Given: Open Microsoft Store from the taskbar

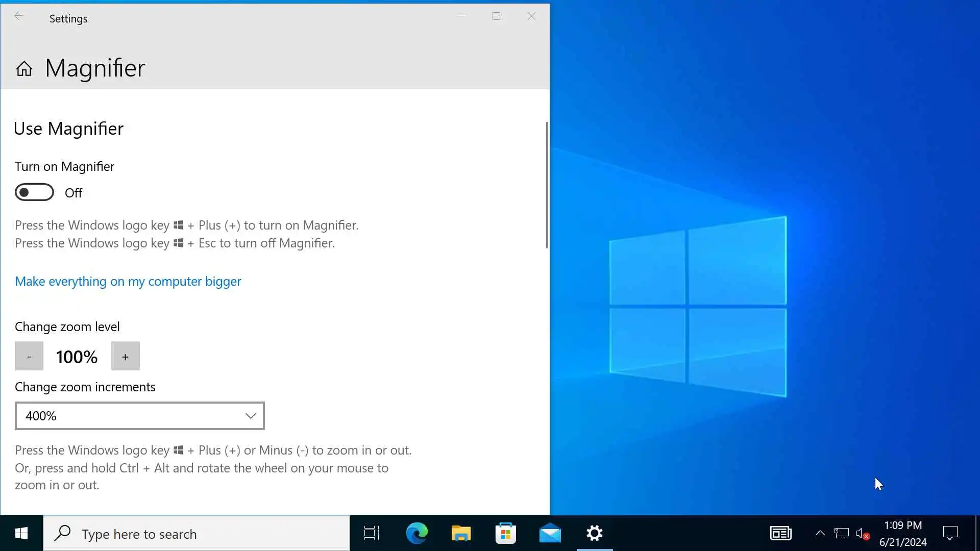Looking at the screenshot, I should pyautogui.click(x=505, y=533).
